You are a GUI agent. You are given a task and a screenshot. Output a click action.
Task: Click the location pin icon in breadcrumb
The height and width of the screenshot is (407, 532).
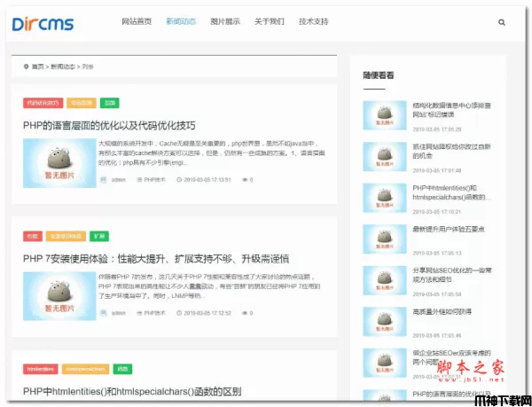point(26,67)
